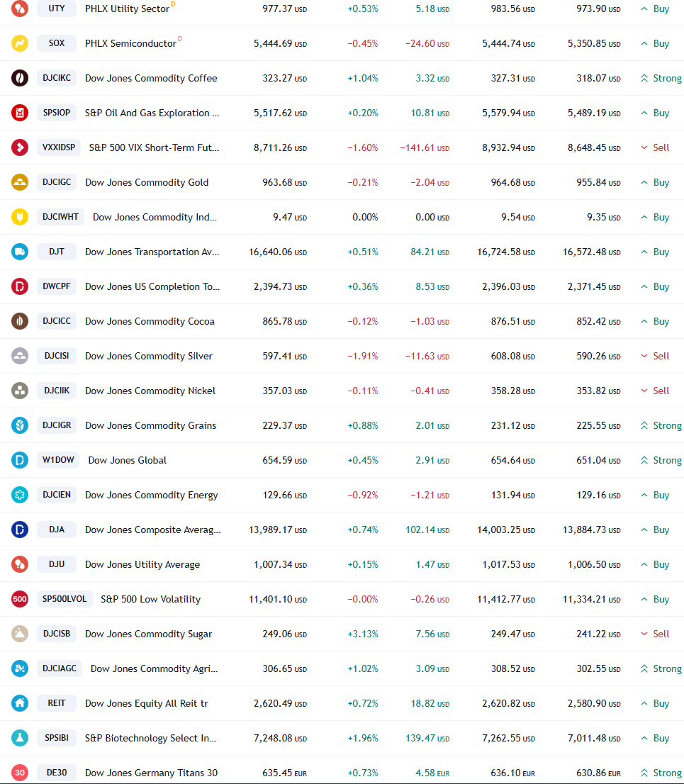The height and width of the screenshot is (784, 684).
Task: Select the Sell rating for VXXIDSP
Action: click(655, 147)
